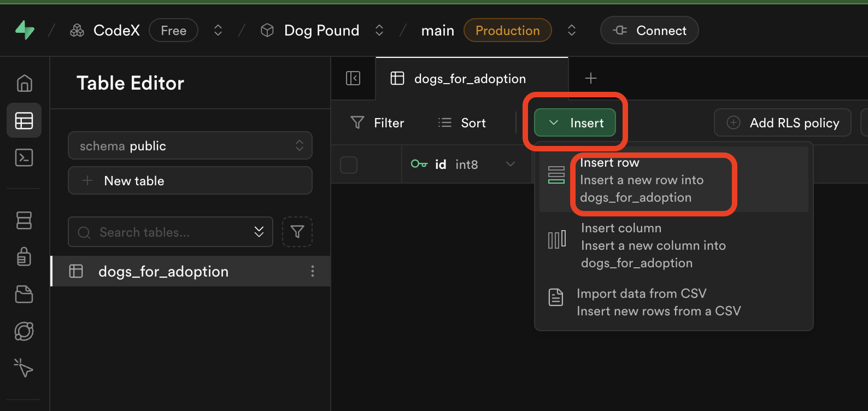Open the Authentication lock icon
This screenshot has height=411, width=868.
[x=24, y=256]
